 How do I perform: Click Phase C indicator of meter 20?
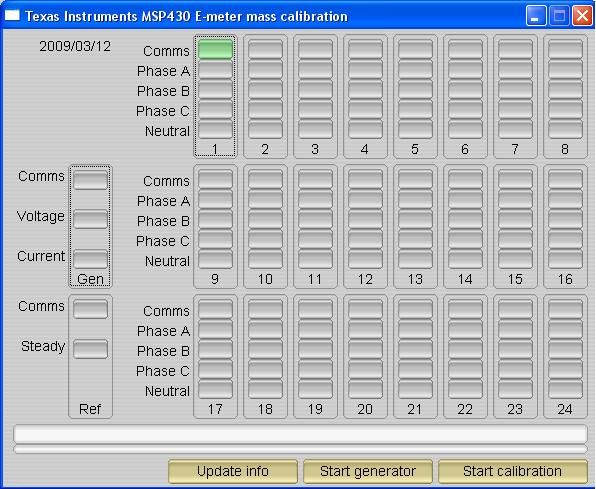(x=365, y=370)
